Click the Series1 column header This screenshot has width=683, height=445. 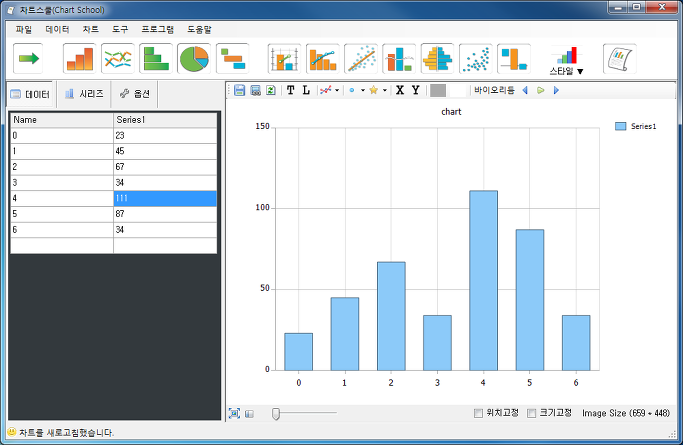coord(165,120)
